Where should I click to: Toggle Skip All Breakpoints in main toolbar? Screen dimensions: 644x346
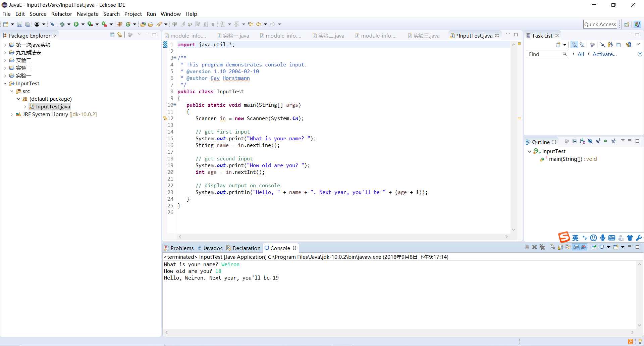coord(52,24)
